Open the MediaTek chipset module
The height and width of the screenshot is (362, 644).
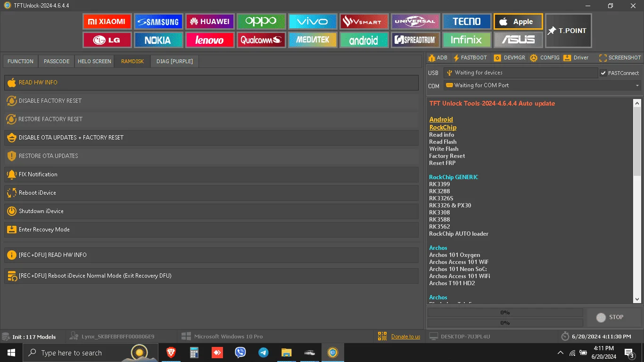[x=313, y=40]
